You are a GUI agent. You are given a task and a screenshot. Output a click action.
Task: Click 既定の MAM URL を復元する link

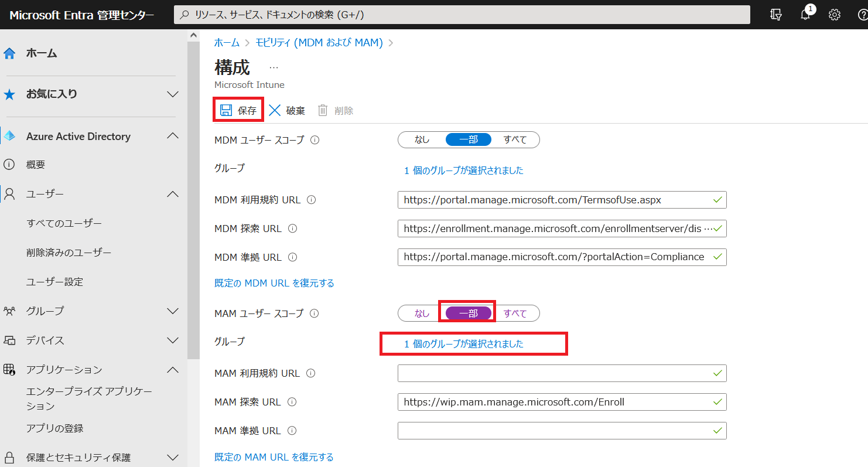coord(274,457)
